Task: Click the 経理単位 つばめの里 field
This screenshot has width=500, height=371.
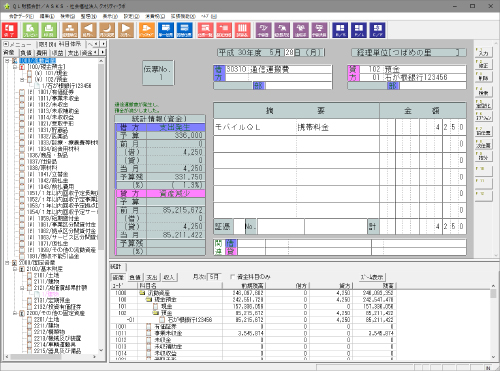Action: coord(409,52)
